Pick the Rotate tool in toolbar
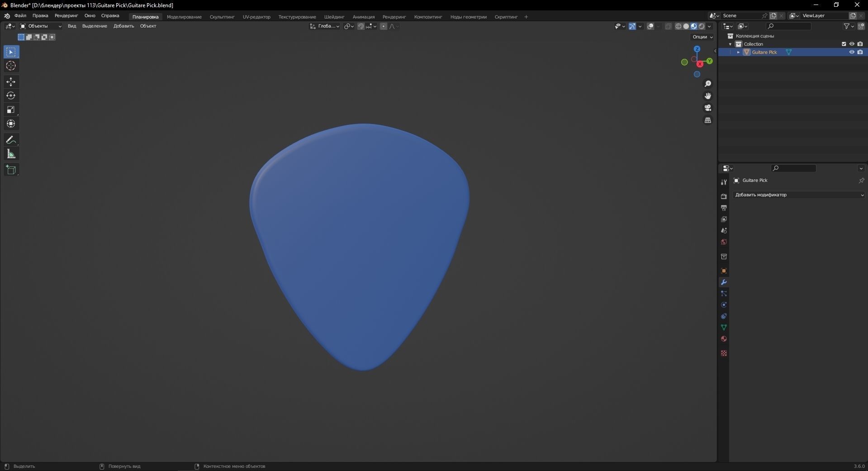 click(x=11, y=95)
